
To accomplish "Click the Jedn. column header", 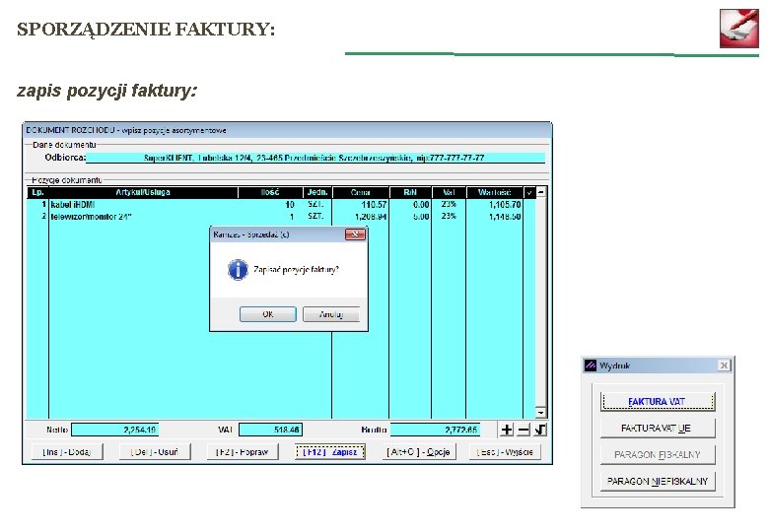I will [317, 192].
